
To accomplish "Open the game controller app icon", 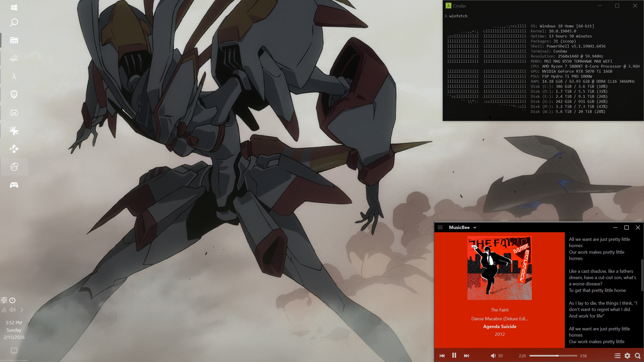I will coord(14,185).
